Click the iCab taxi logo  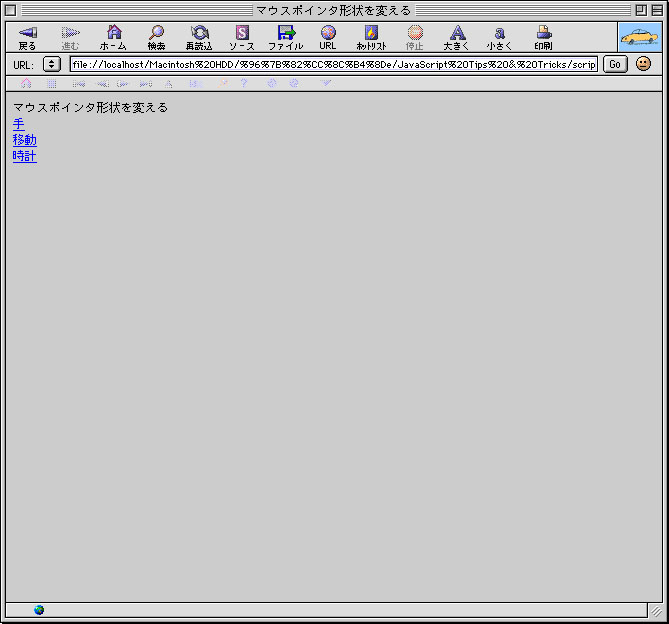[x=640, y=37]
